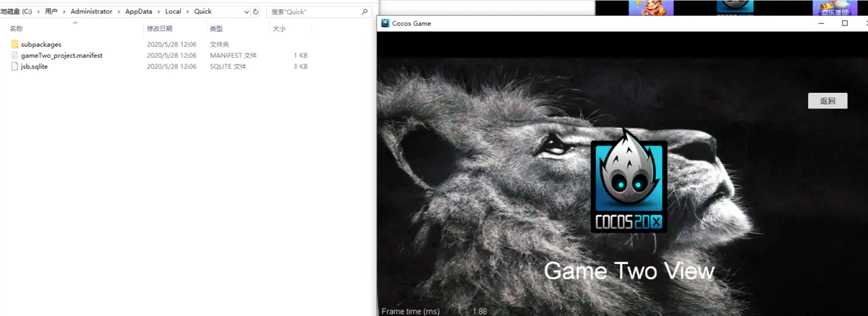868x316 pixels.
Task: Click the 1 KB size cell
Action: pos(300,55)
